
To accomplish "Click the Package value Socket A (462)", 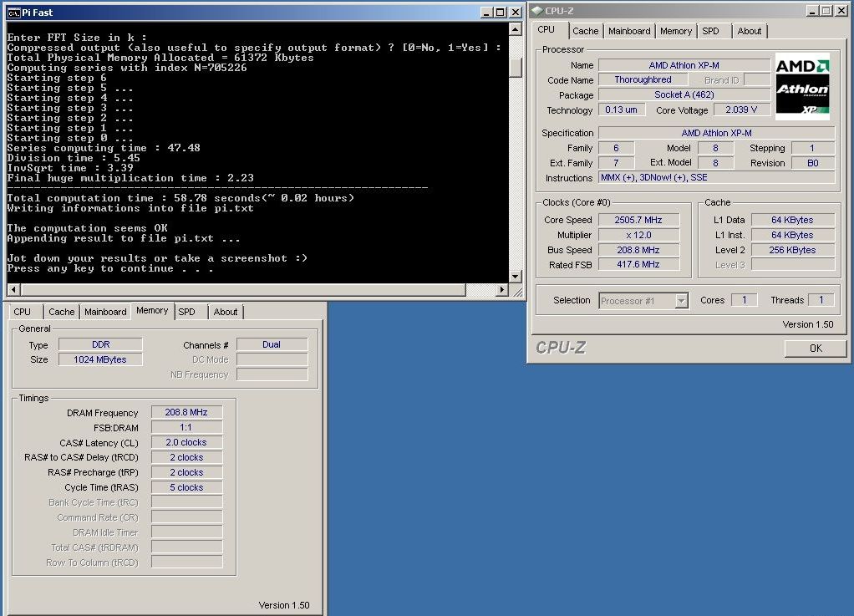I will tap(684, 94).
